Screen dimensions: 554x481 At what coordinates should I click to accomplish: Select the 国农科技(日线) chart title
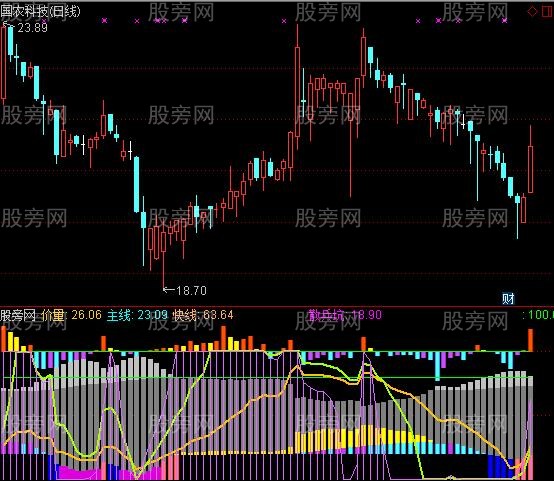[x=40, y=11]
